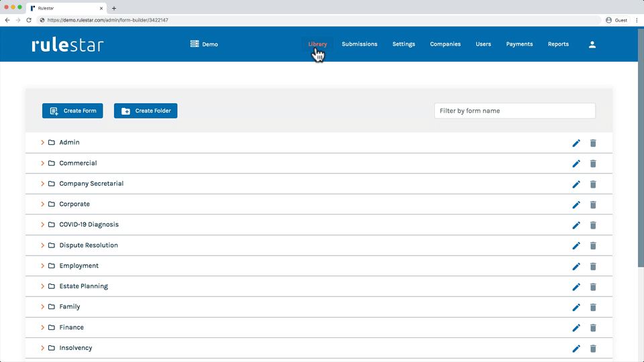Edit the Family folder
Viewport: 644px width, 362px height.
point(576,307)
